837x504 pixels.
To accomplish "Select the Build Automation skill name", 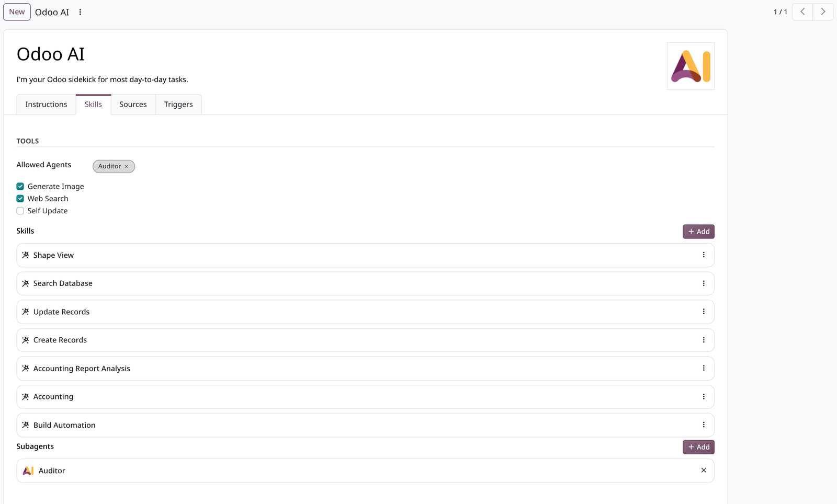I will (x=64, y=425).
